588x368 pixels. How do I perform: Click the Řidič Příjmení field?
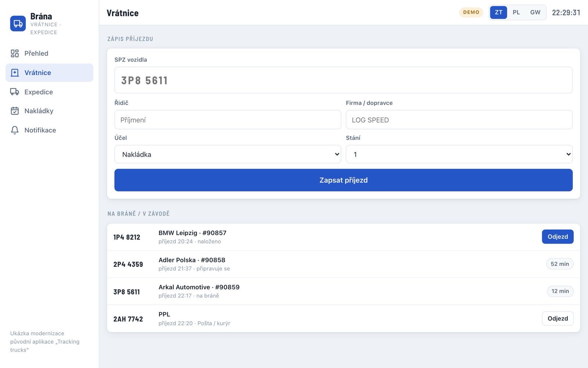click(x=227, y=120)
